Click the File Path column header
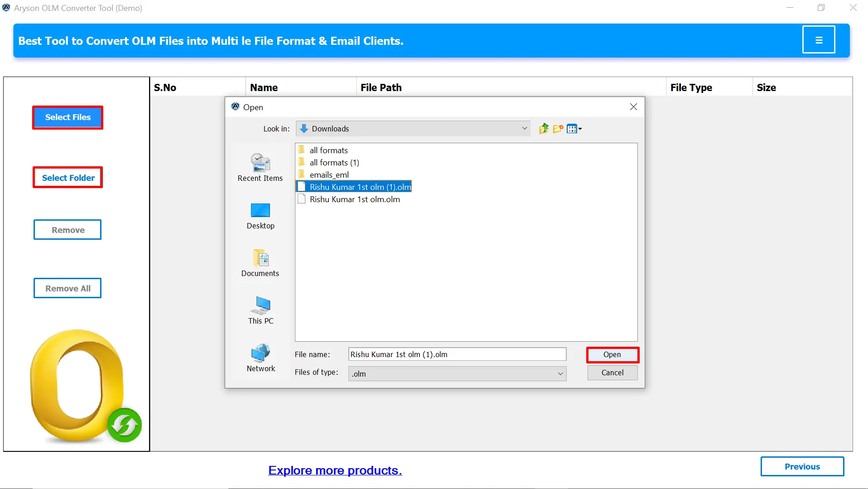The image size is (868, 489). pyautogui.click(x=511, y=87)
